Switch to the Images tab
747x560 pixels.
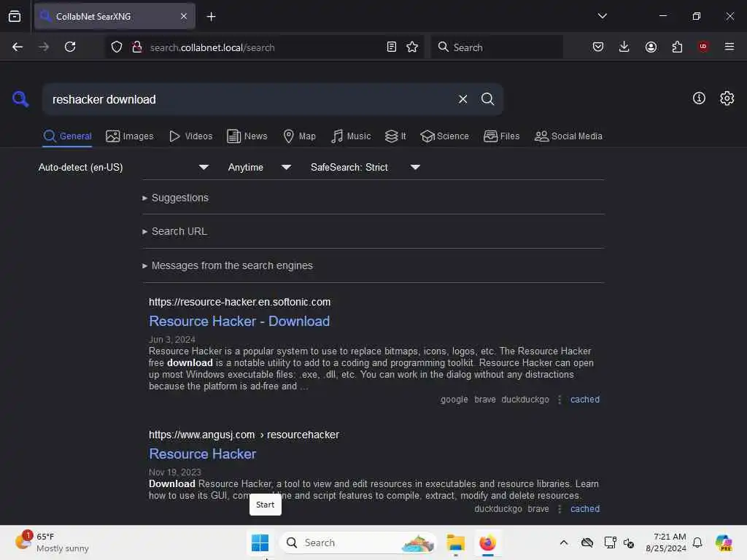[x=130, y=136]
